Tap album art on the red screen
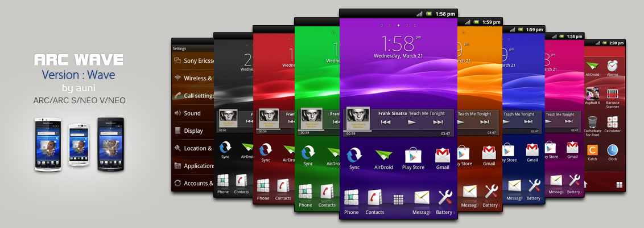The height and width of the screenshot is (228, 644). pos(269,119)
